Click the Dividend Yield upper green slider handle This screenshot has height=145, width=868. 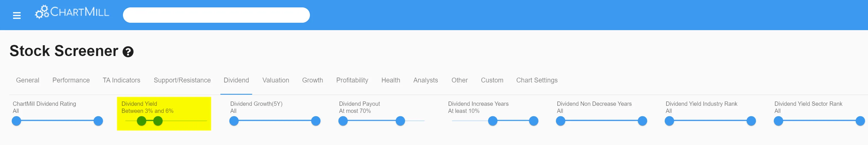158,121
